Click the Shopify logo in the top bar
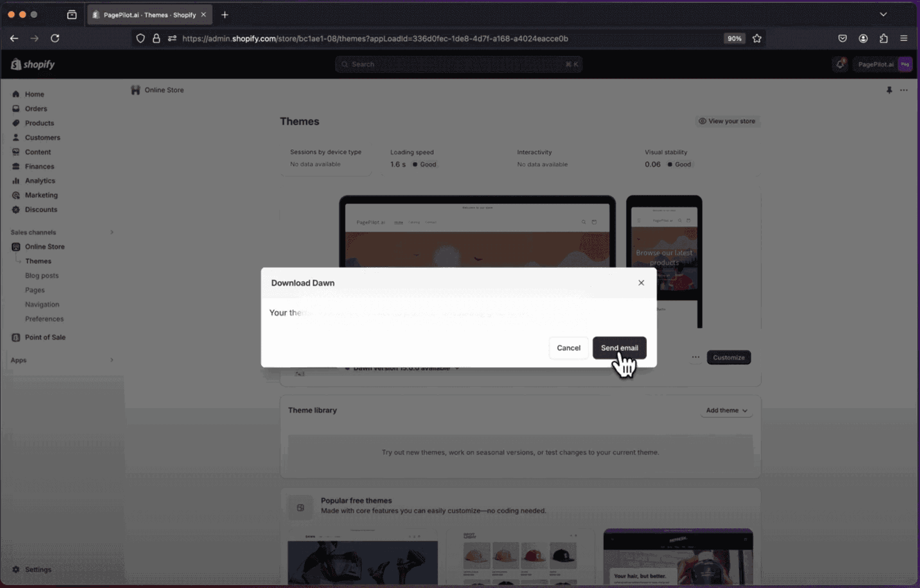Image resolution: width=920 pixels, height=588 pixels. point(32,64)
